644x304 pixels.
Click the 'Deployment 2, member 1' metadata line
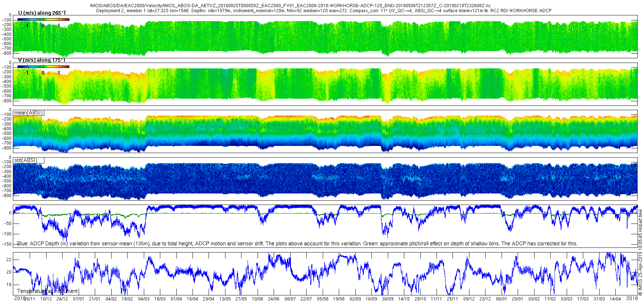324,11
